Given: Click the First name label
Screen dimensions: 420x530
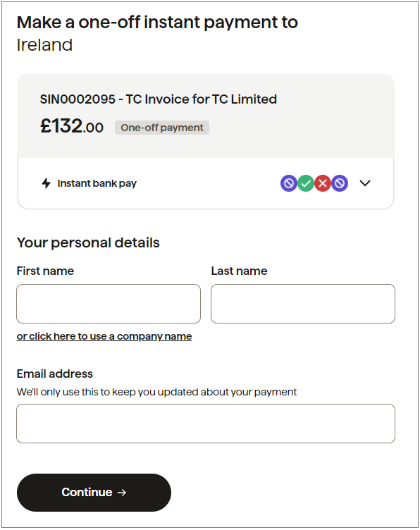Looking at the screenshot, I should click(x=45, y=271).
